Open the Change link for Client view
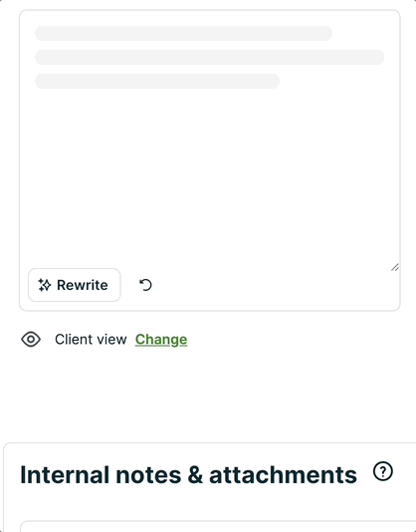The image size is (416, 532). 161,340
